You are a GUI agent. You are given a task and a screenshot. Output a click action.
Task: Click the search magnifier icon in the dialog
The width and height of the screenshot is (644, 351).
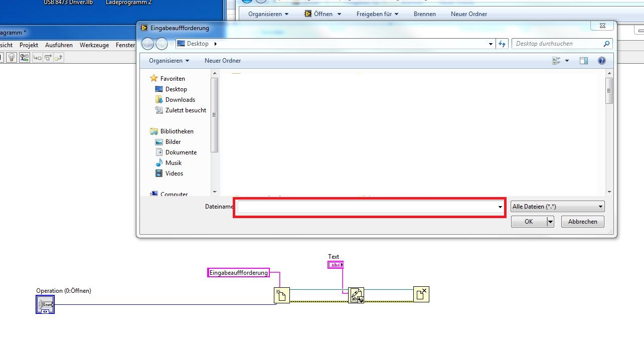click(x=606, y=44)
